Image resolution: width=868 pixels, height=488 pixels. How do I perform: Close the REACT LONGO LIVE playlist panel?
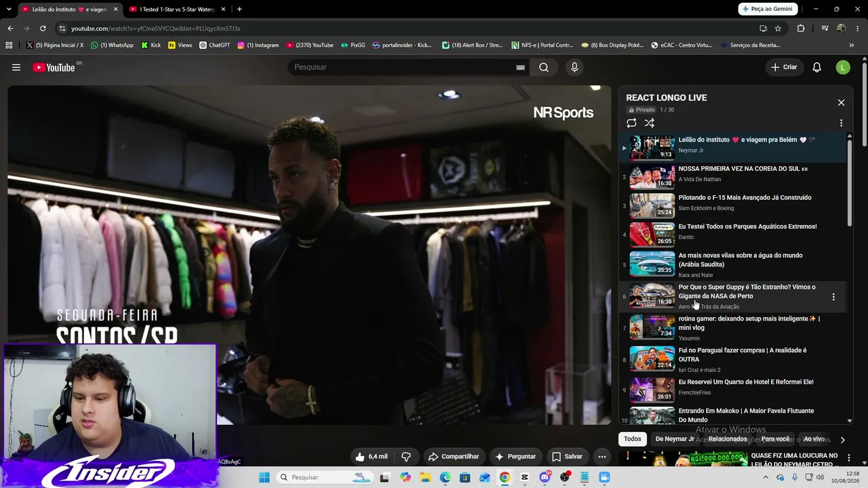[x=841, y=102]
